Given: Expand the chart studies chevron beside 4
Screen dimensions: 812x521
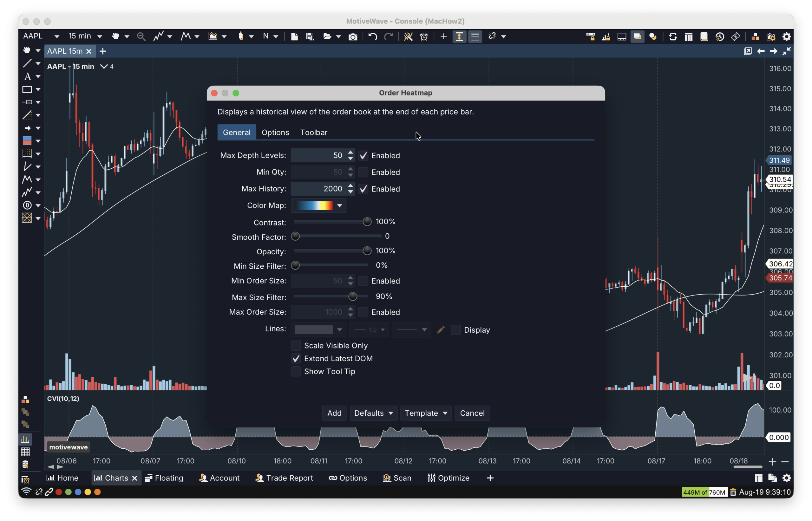Looking at the screenshot, I should pyautogui.click(x=104, y=66).
